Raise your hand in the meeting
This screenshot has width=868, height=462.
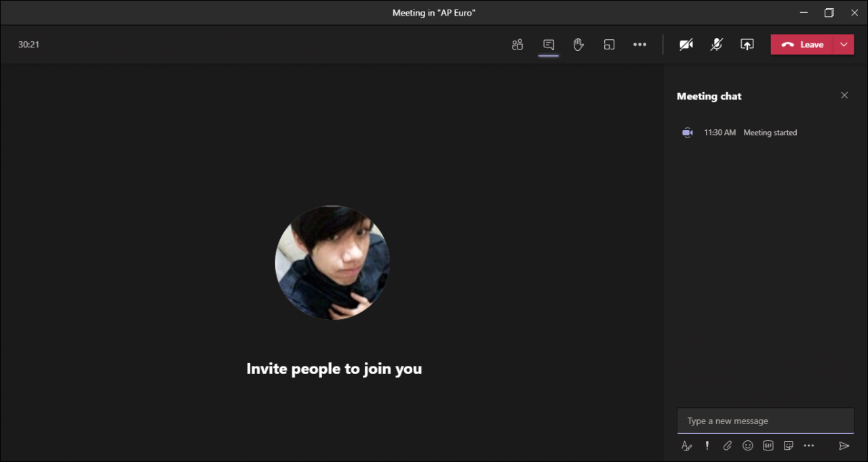point(578,45)
